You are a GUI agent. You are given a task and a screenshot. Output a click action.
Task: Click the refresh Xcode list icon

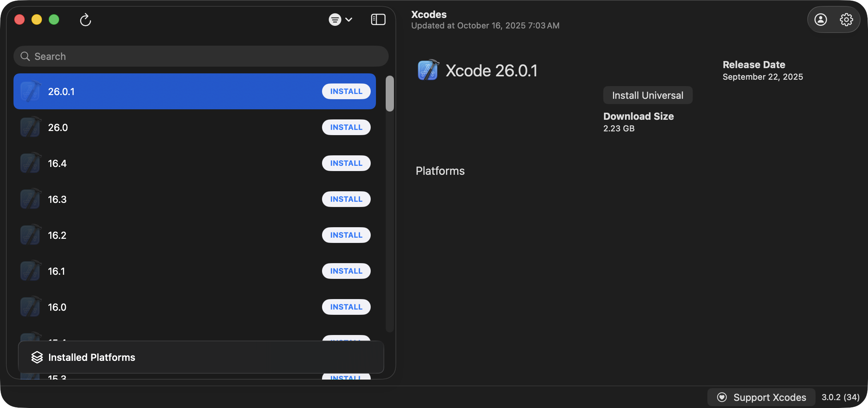point(85,20)
